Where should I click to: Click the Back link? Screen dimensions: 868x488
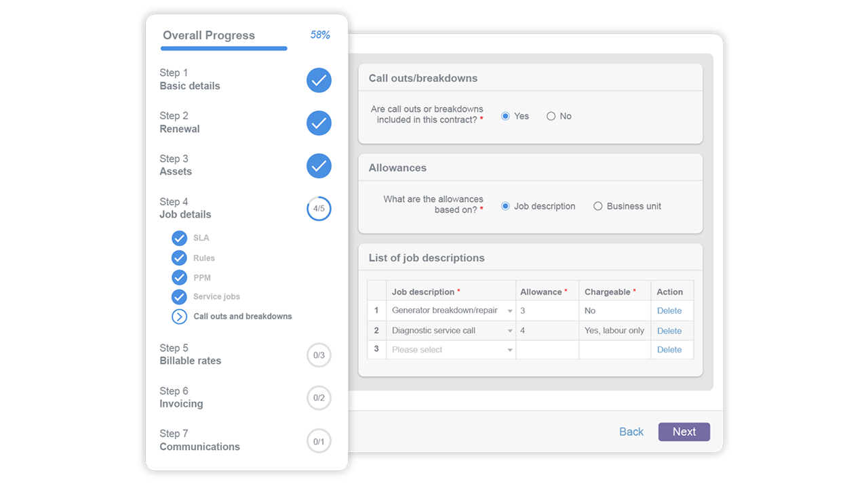pyautogui.click(x=631, y=432)
